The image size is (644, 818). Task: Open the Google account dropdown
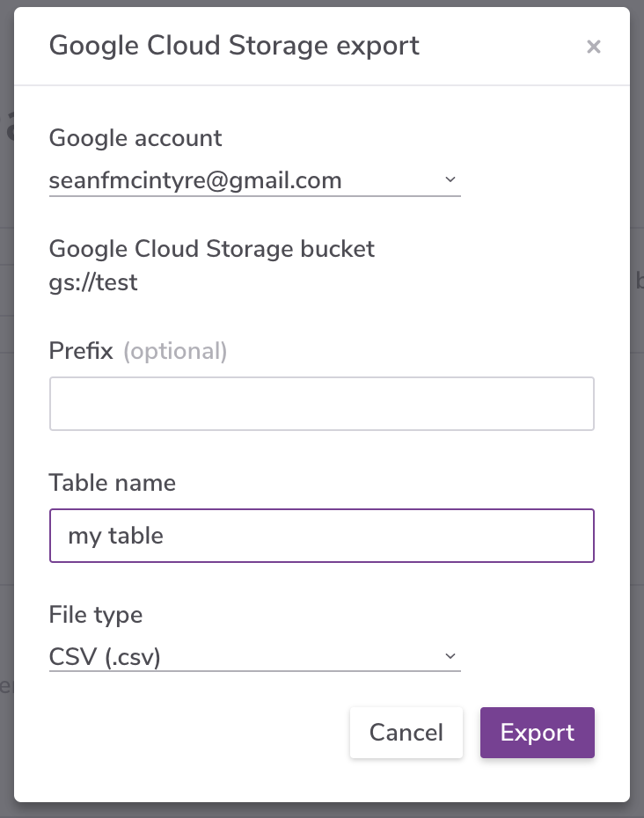[x=254, y=180]
